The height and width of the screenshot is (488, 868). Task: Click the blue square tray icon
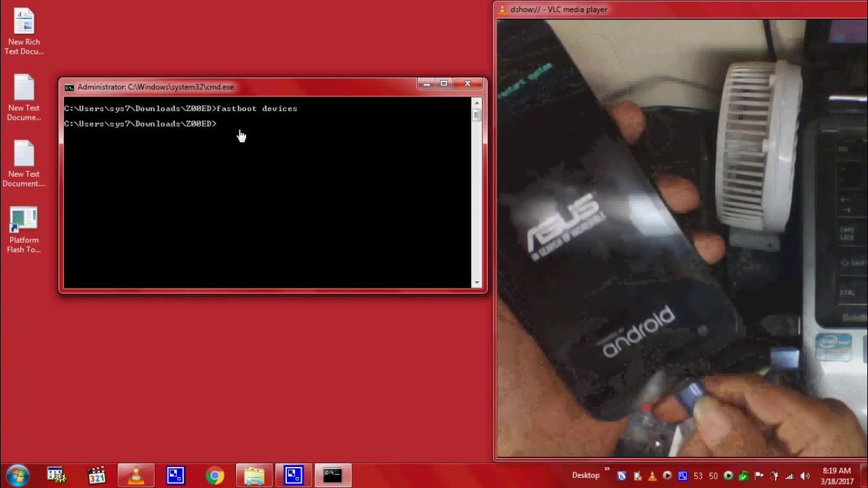point(683,476)
